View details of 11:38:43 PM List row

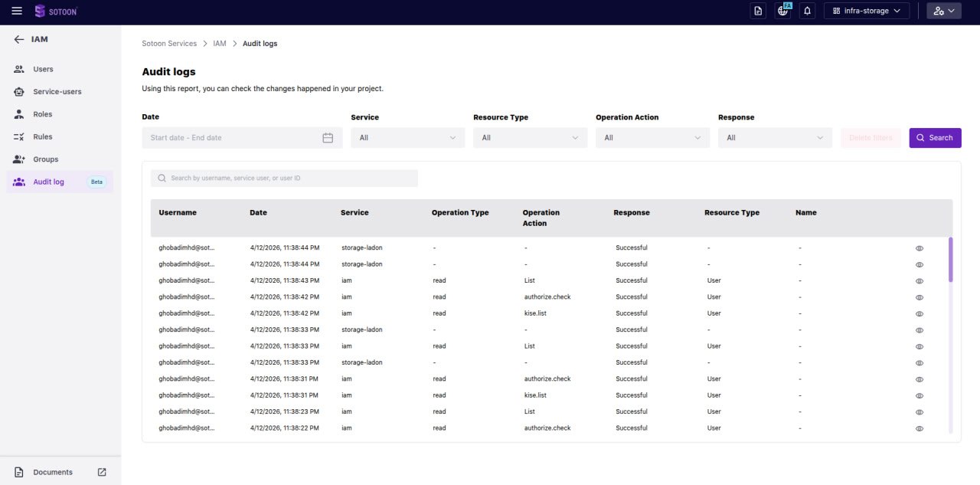coord(920,281)
